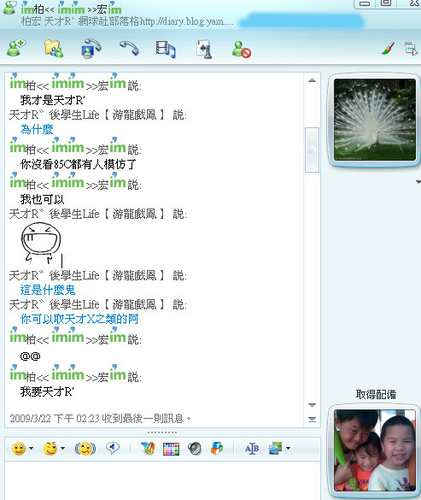
Task: Click the children photo display picture
Action: pyautogui.click(x=375, y=451)
